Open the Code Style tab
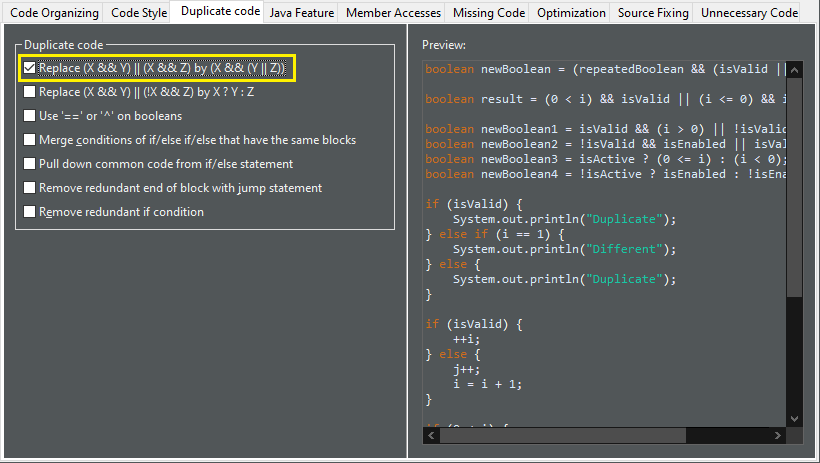Viewport: 820px width, 463px height. (139, 13)
